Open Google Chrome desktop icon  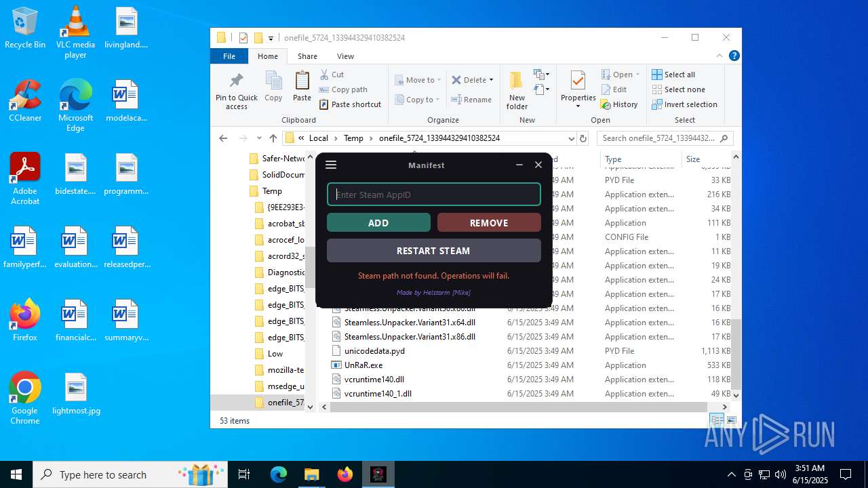tap(25, 399)
